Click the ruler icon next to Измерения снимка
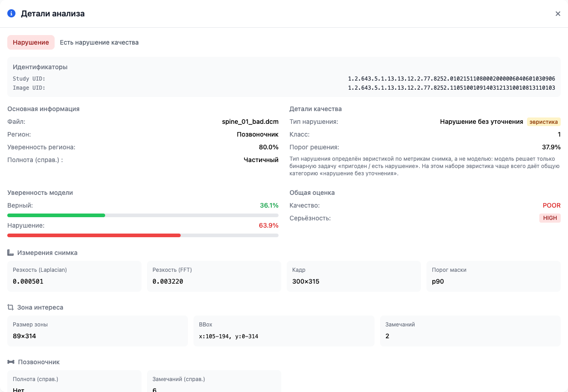 [x=10, y=253]
